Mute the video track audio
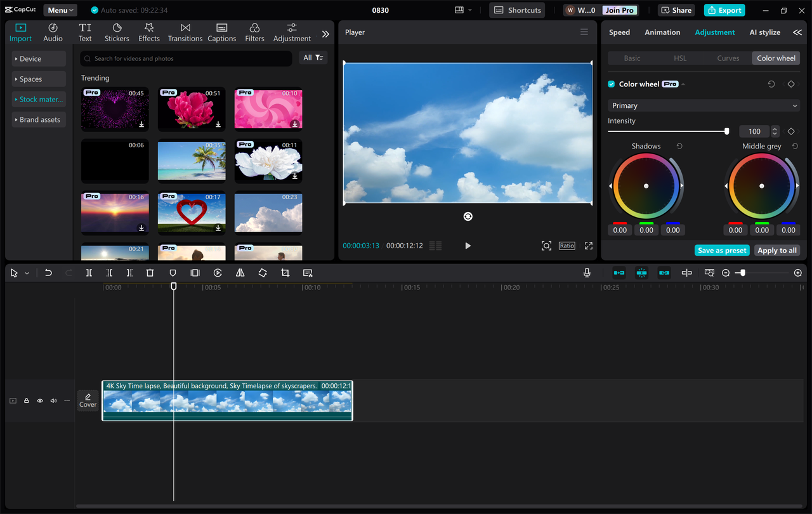Screen dimensions: 812x514 click(53, 400)
